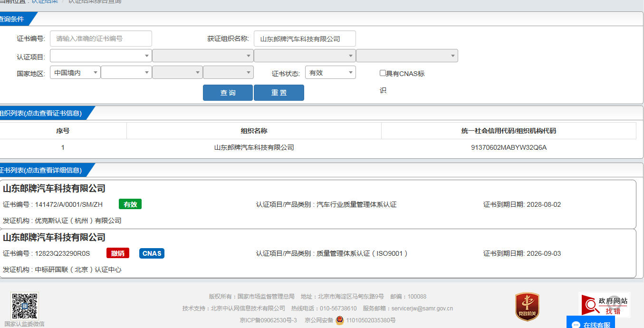Open the province dropdown beside 中国境内
The width and height of the screenshot is (644, 328).
126,72
